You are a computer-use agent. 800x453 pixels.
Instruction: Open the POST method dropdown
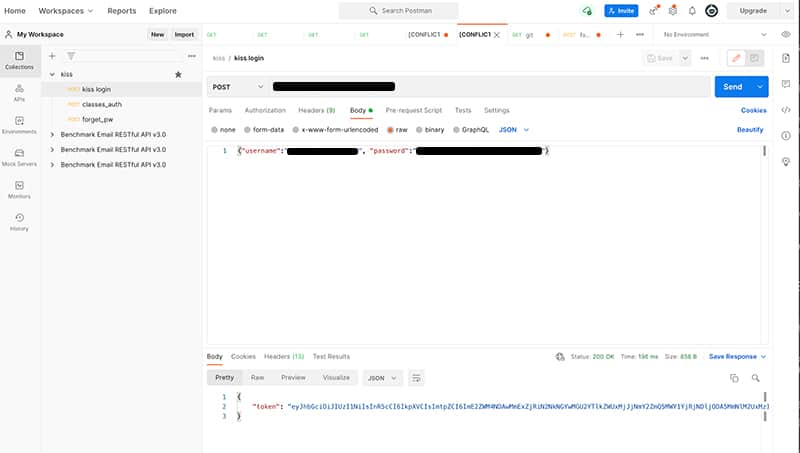point(238,87)
